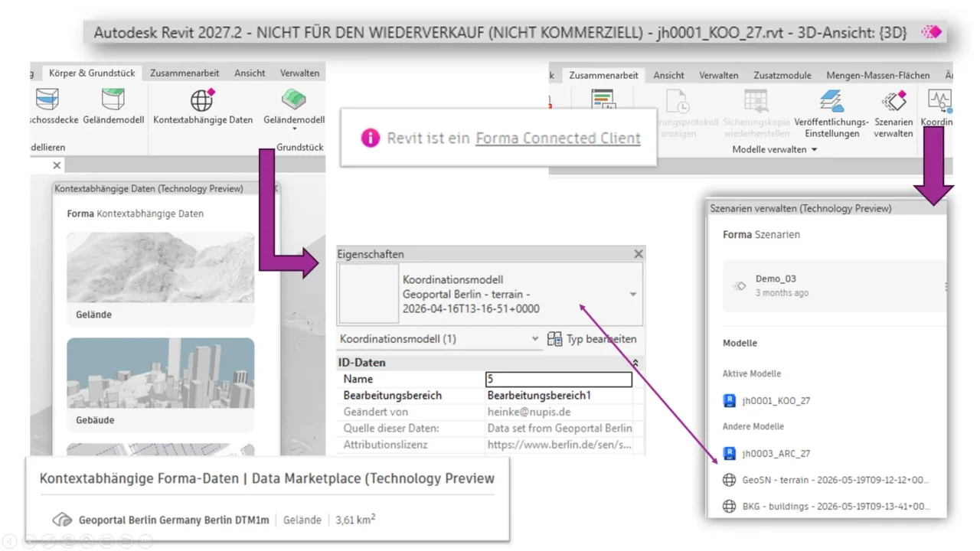This screenshot has width=980, height=551.
Task: Click the Attributionslizenz property label
Action: click(x=386, y=444)
